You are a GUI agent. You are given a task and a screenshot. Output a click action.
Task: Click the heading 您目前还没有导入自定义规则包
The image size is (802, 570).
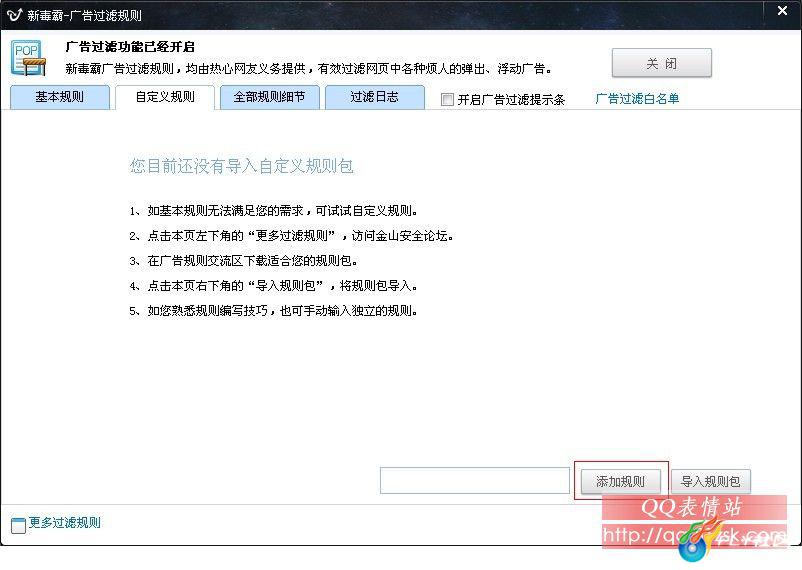click(x=241, y=166)
